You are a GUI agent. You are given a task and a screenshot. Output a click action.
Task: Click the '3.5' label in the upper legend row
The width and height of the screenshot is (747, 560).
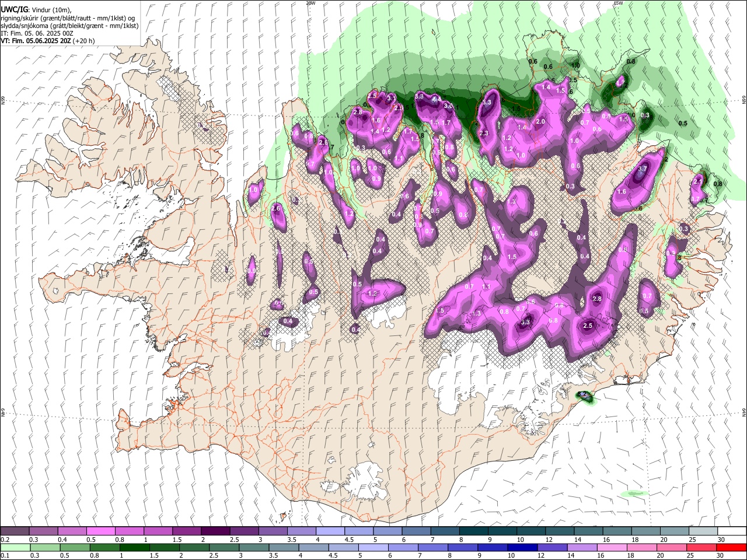pyautogui.click(x=292, y=540)
